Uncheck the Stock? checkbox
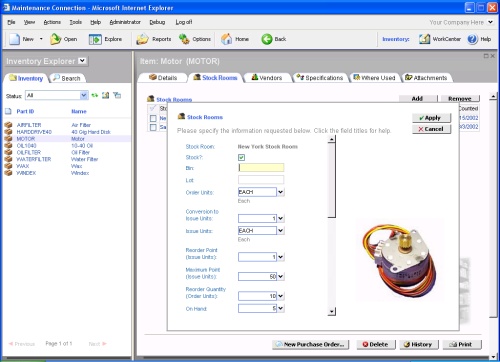 pyautogui.click(x=241, y=157)
